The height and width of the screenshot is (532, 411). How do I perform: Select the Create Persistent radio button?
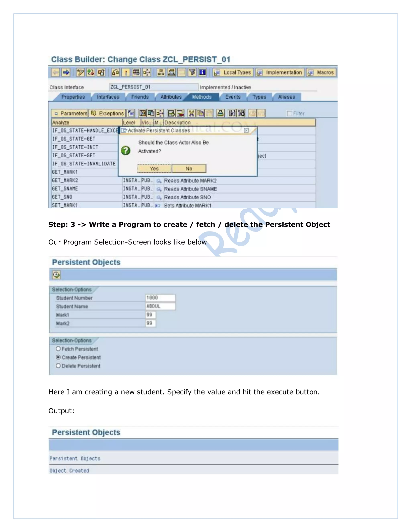[58, 357]
